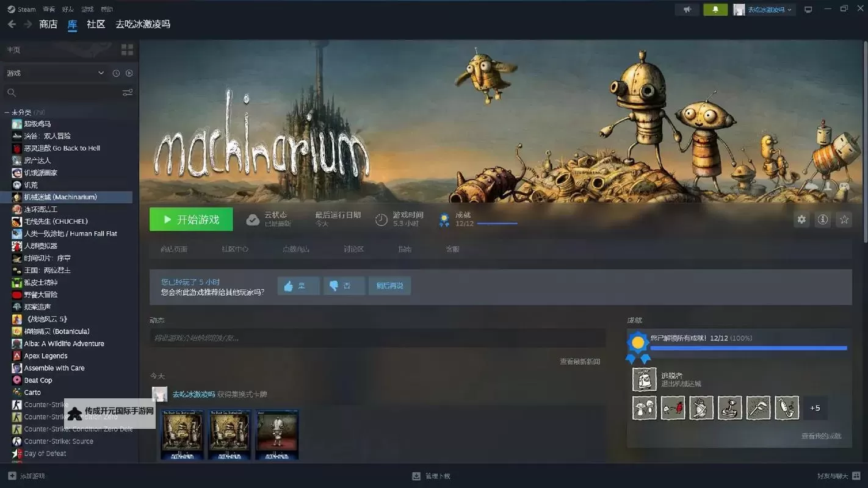Click 查看我的成就 link
Viewport: 868px width, 488px height.
point(821,436)
